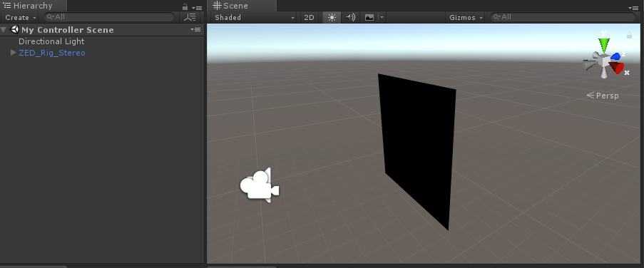Screen dimensions: 644x268
Task: Click the center cube of orientation gizmo
Action: (604, 61)
